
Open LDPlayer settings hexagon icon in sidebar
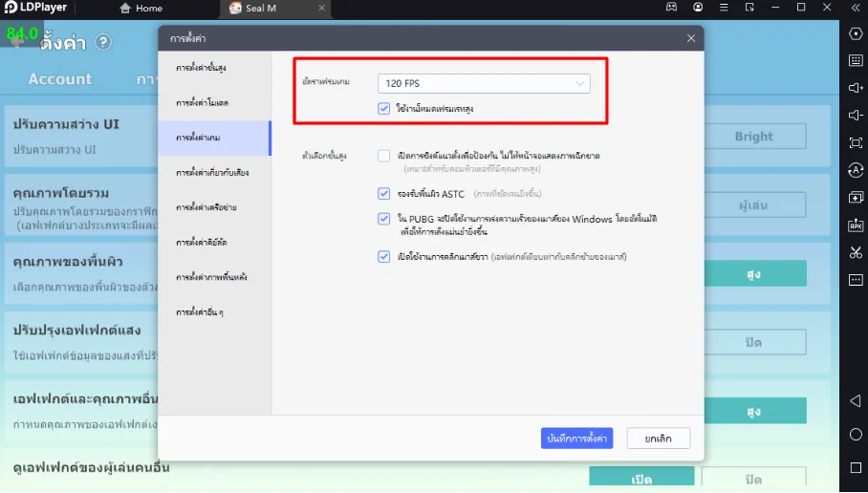[856, 33]
